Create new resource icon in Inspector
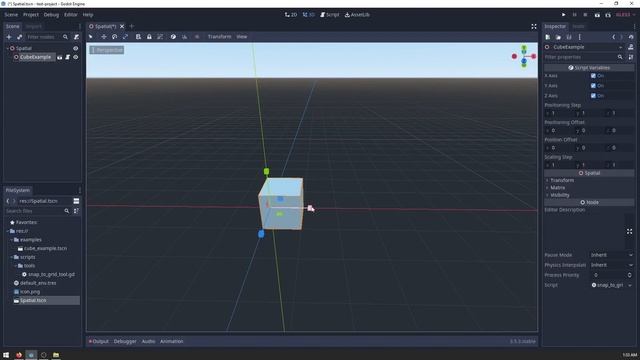The height and width of the screenshot is (360, 640). click(x=548, y=37)
